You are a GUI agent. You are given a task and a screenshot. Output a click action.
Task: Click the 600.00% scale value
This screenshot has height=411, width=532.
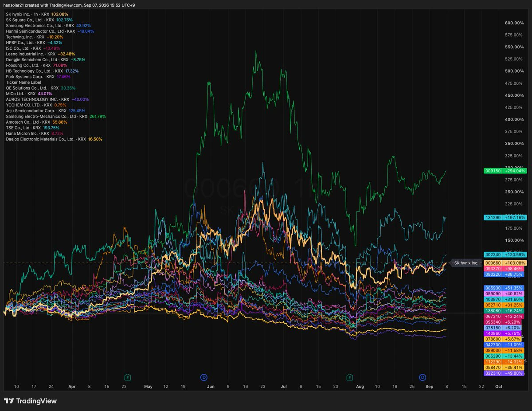(x=514, y=23)
